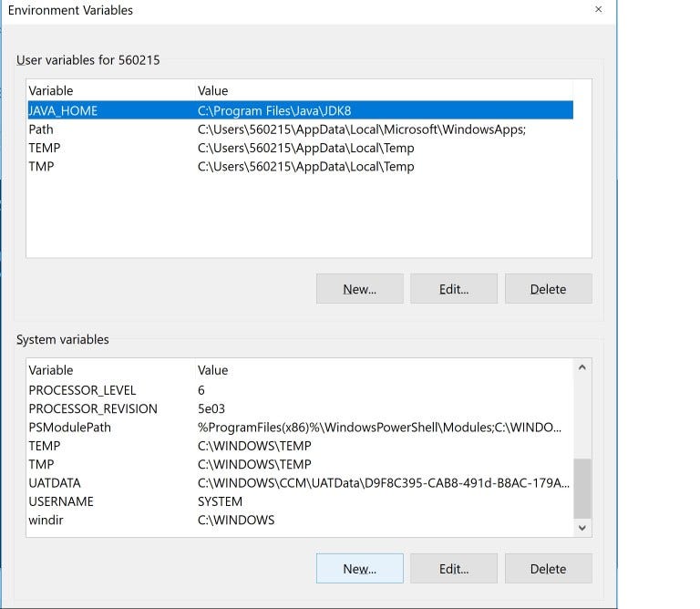Click the WindowsApps path value
The width and height of the screenshot is (700, 609).
(x=362, y=129)
